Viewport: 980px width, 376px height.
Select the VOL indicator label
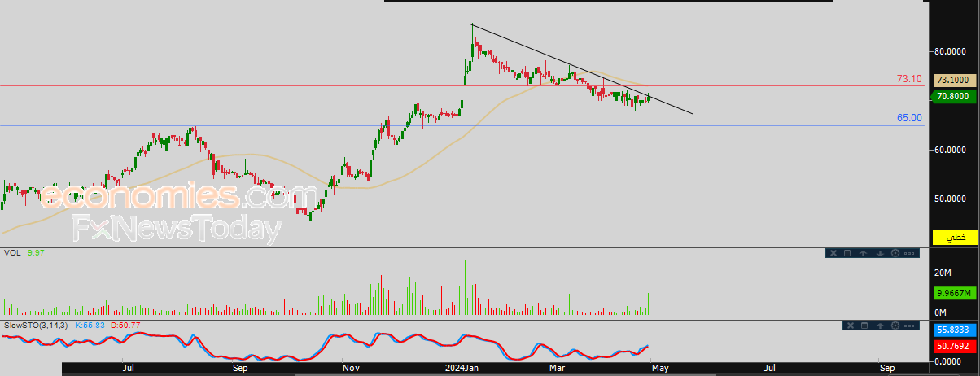(x=12, y=253)
